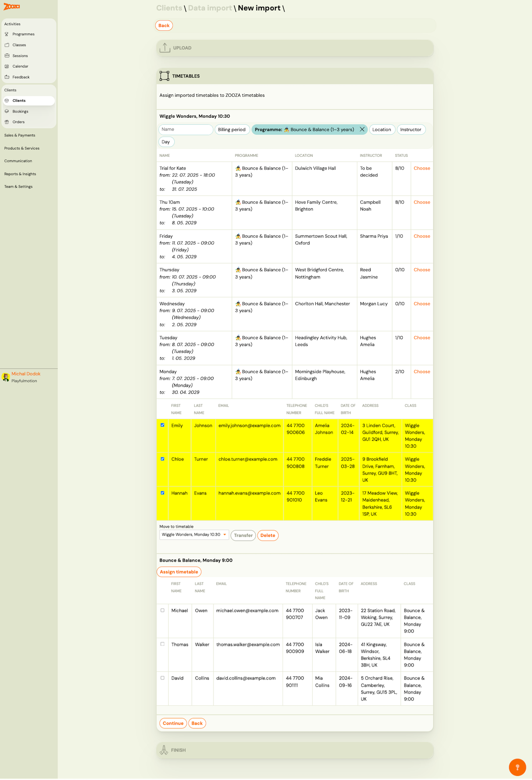Click Data import breadcrumb link
Screen dimensions: 532x780
point(210,8)
